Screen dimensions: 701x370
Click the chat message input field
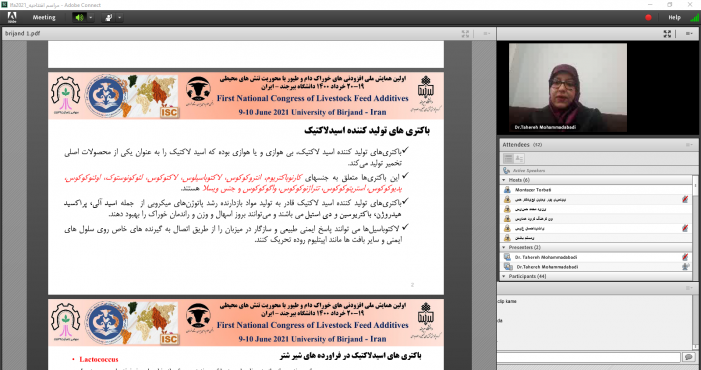(x=588, y=357)
